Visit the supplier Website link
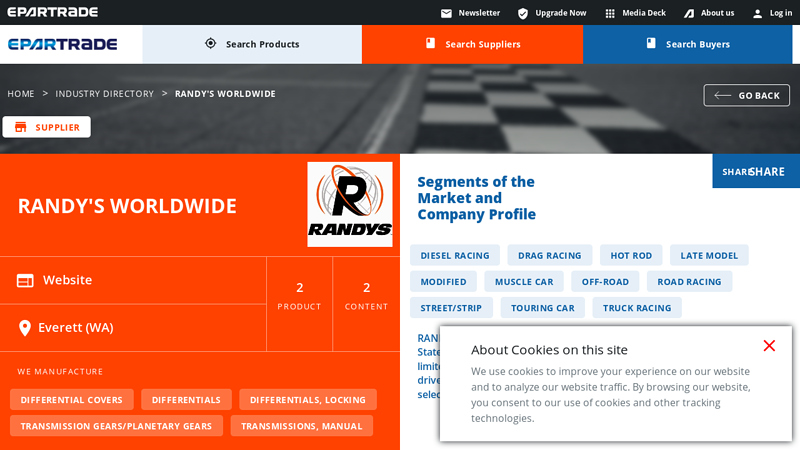This screenshot has width=800, height=450. (x=67, y=280)
